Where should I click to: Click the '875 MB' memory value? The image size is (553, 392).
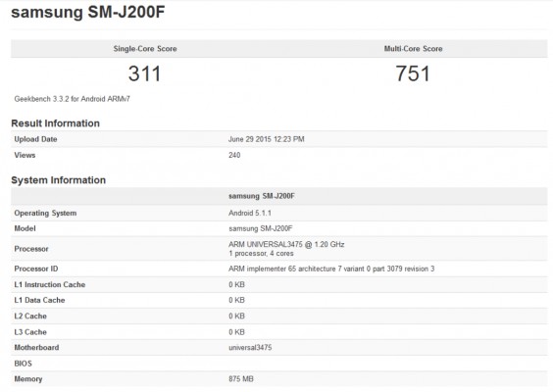(241, 379)
